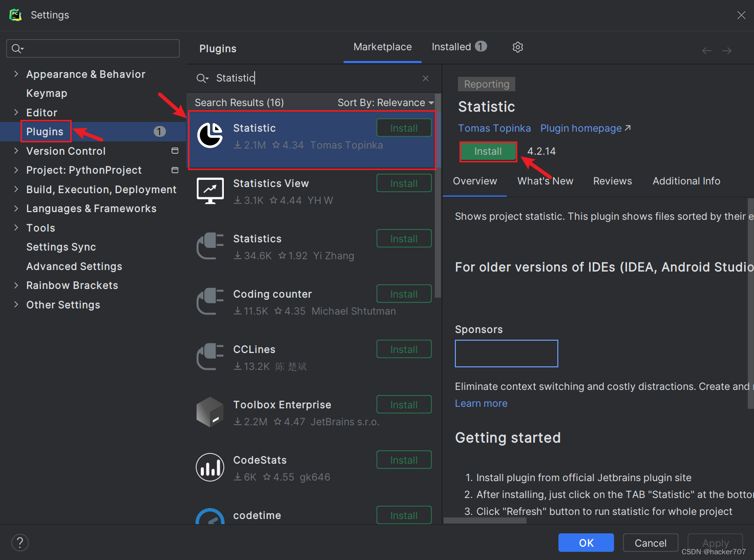Install the Statistics plugin by Yi Zhang
The width and height of the screenshot is (754, 560).
coord(404,239)
